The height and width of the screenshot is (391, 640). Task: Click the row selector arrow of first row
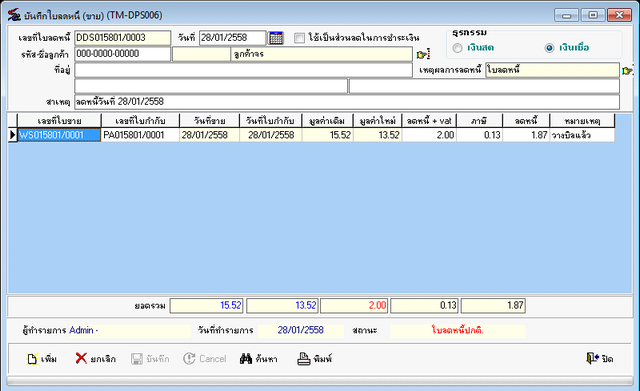(x=13, y=135)
